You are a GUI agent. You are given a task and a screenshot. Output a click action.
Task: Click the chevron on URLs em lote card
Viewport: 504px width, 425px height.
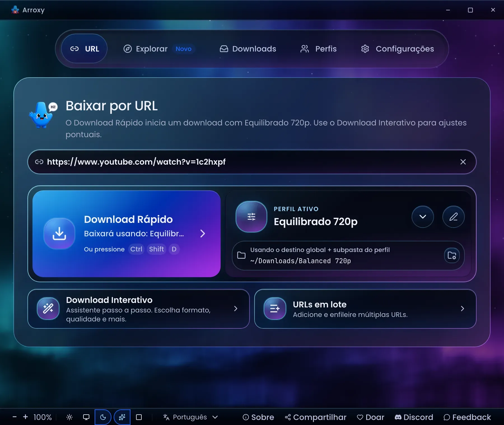tap(463, 309)
